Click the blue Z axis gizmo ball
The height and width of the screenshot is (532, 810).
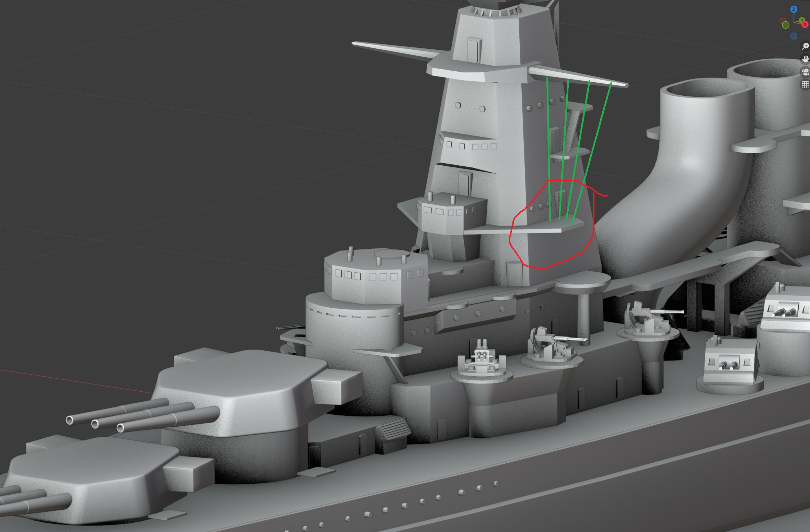click(794, 10)
